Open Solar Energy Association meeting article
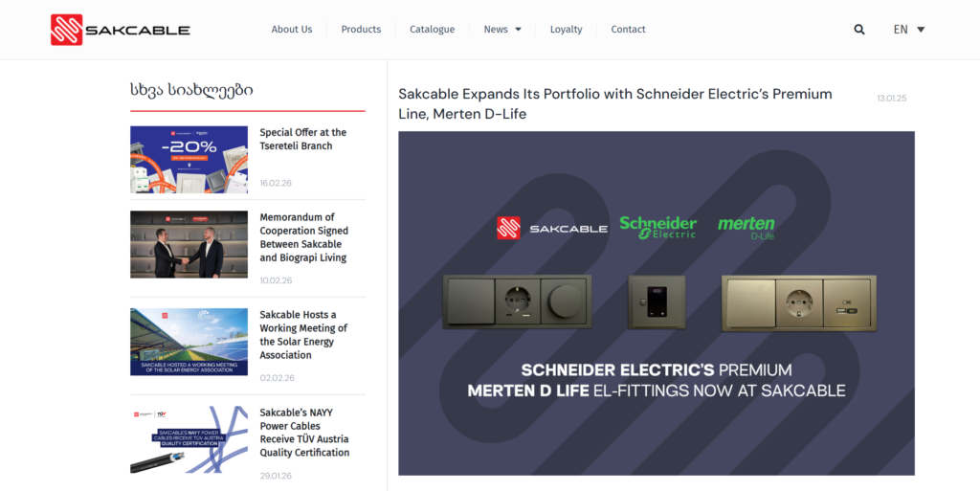980x491 pixels. click(x=303, y=335)
